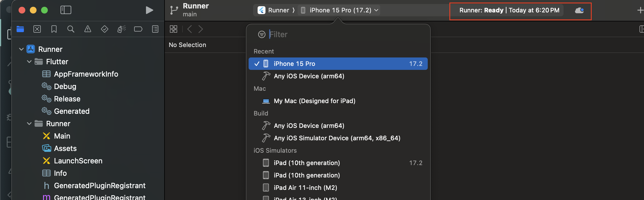Go forward with the right chevron
The height and width of the screenshot is (200, 644).
201,29
